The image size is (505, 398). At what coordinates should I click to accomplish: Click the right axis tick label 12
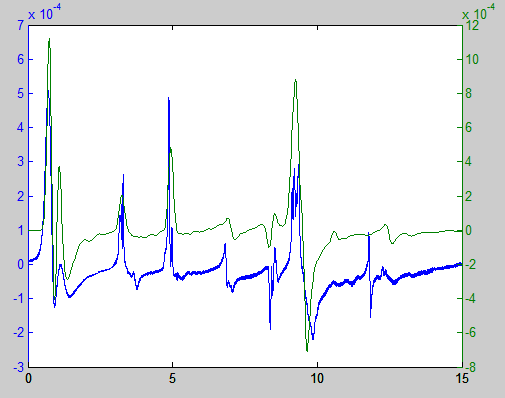point(472,25)
